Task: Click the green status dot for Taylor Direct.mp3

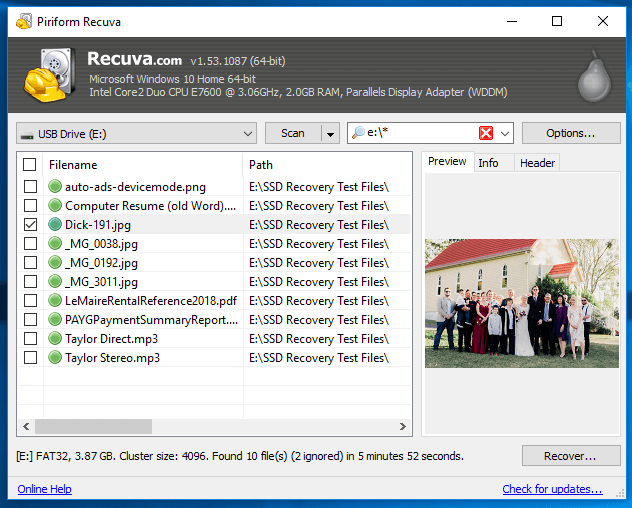Action: tap(54, 338)
